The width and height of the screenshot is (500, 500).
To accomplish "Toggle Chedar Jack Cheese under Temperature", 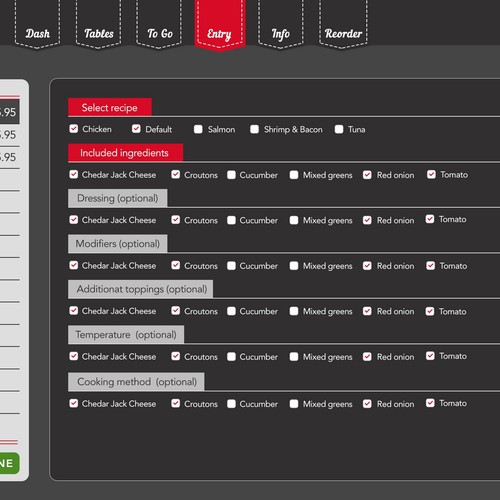I will 74,356.
